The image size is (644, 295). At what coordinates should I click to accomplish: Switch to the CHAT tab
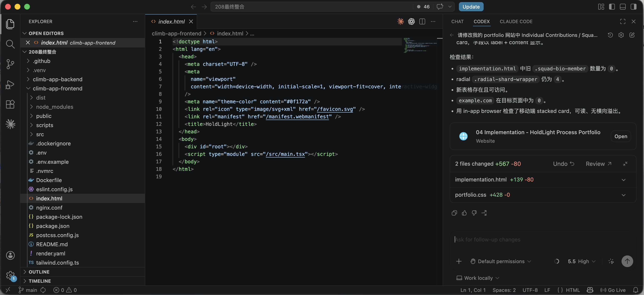click(457, 21)
